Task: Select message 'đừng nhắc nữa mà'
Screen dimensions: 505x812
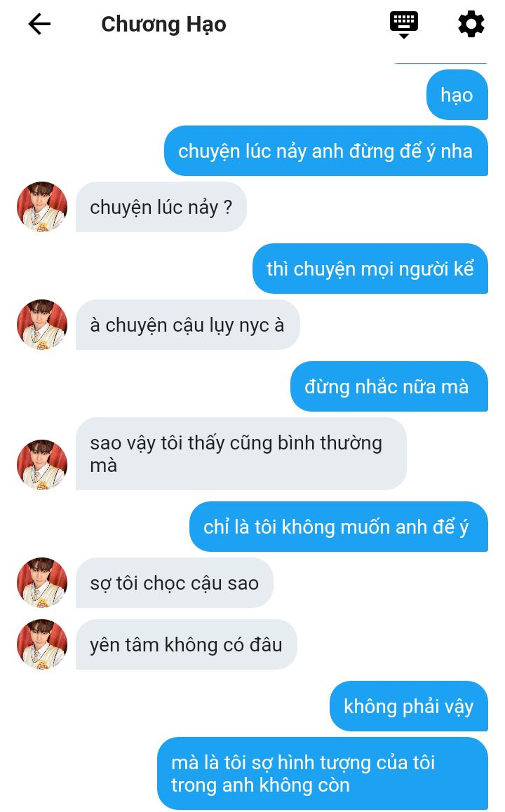Action: point(389,386)
